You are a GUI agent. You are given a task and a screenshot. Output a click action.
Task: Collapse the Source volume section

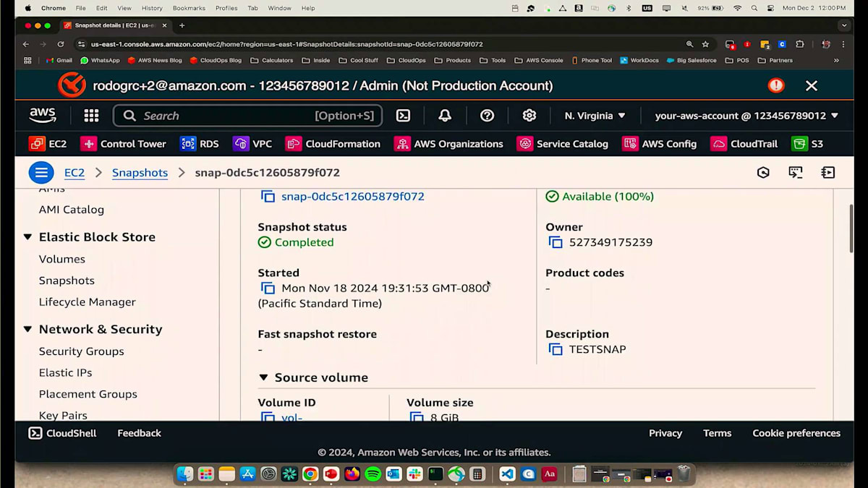pyautogui.click(x=263, y=377)
